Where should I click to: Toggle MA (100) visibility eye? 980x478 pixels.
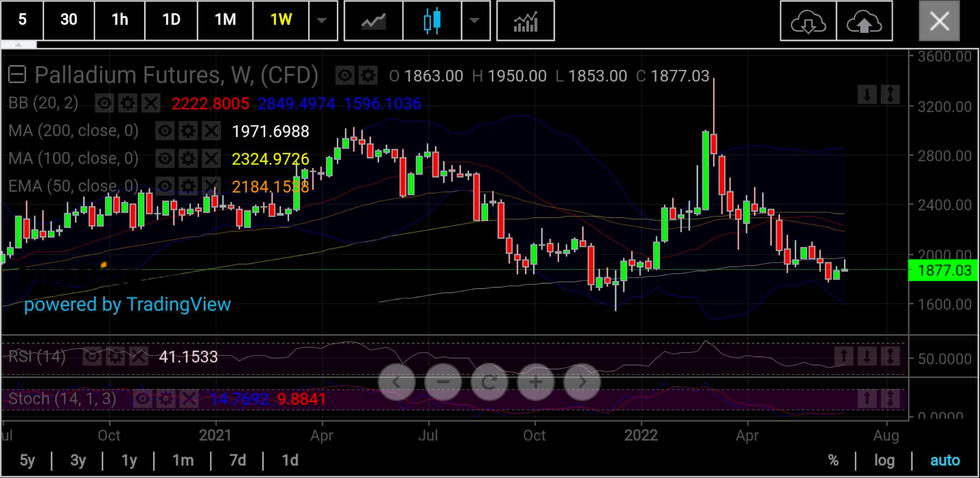165,159
